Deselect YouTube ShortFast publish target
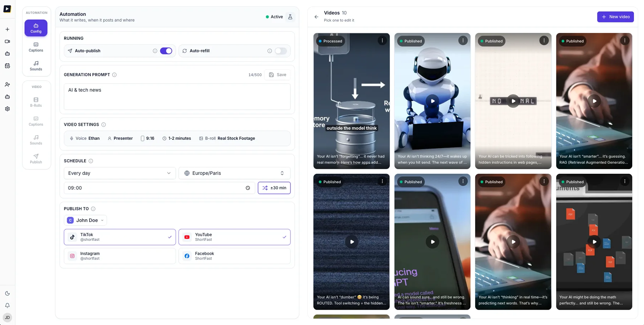Viewport: 644px width, 325px height. [x=234, y=237]
